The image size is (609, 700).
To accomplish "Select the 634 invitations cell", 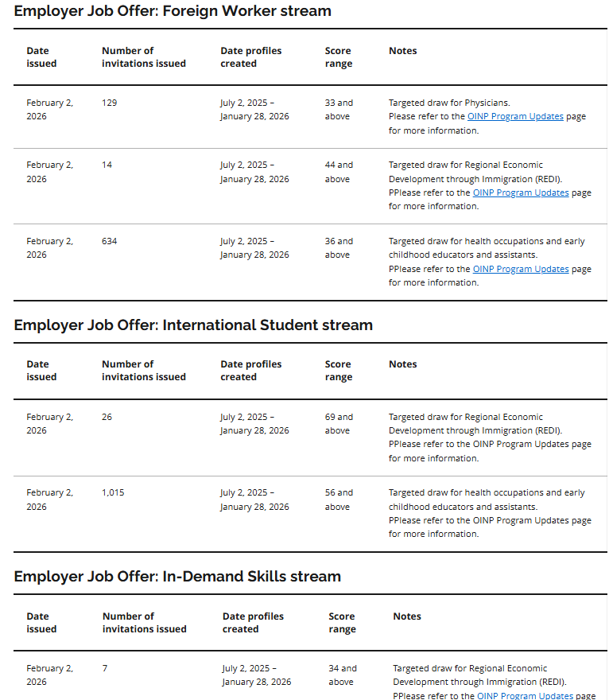I will tap(110, 241).
